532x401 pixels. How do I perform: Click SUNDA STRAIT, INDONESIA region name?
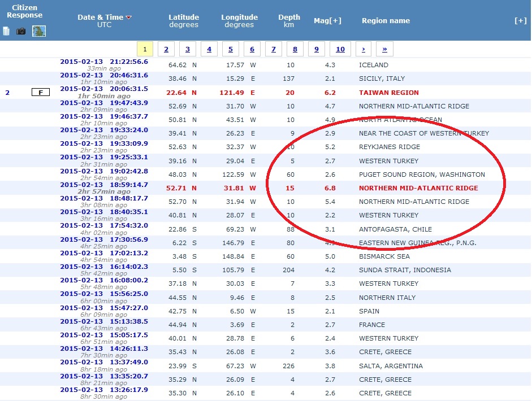tap(405, 270)
